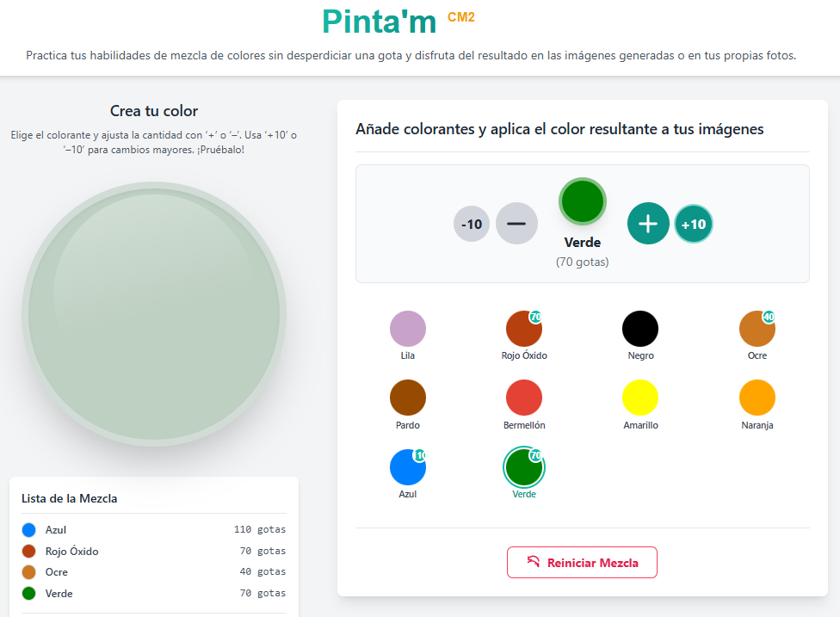Click the Pinta'm title logo
Image resolution: width=840 pixels, height=617 pixels.
380,22
